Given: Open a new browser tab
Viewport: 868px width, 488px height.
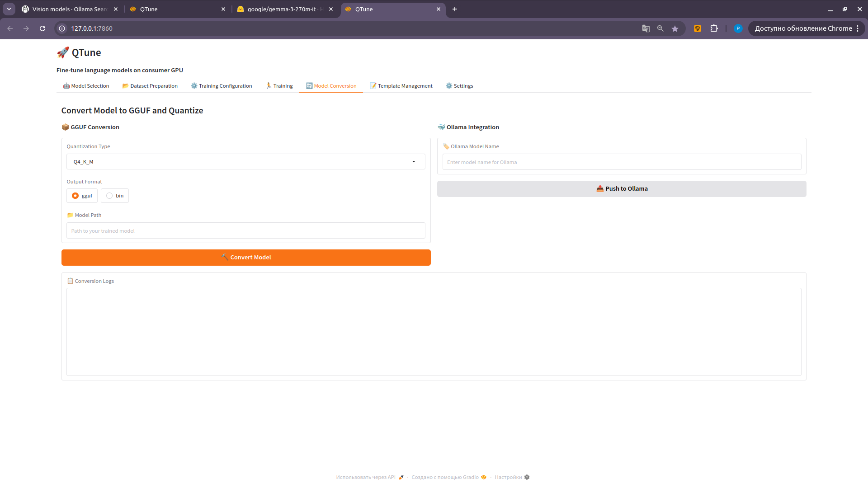Looking at the screenshot, I should (x=455, y=9).
